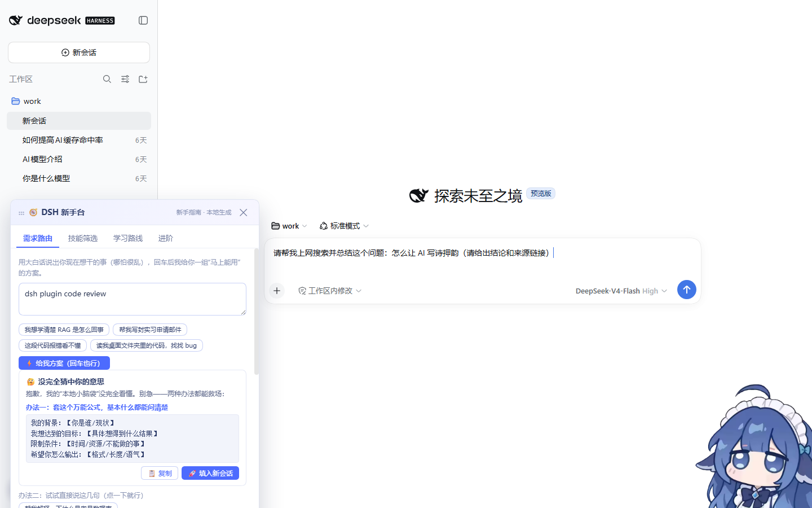
Task: Start a 新会话 from top button
Action: coord(79,52)
